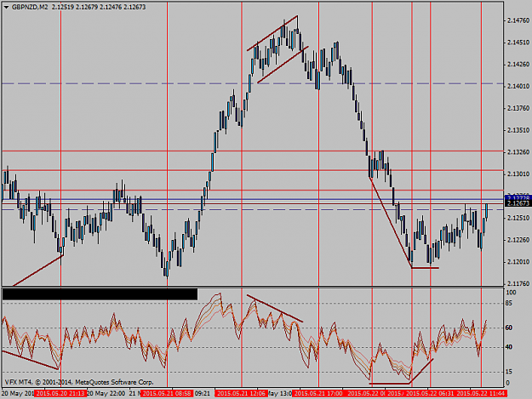Select the descending trendline on the indicator near level 85

click(x=274, y=308)
